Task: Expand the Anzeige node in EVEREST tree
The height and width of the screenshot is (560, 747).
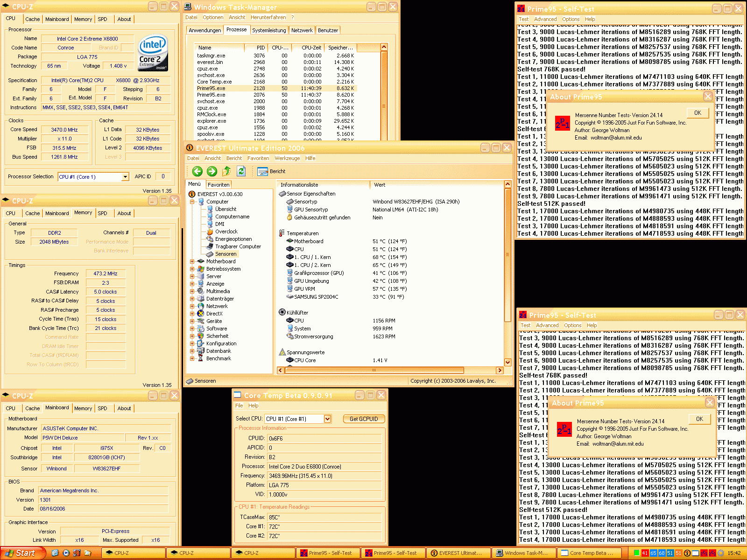Action: [x=192, y=284]
